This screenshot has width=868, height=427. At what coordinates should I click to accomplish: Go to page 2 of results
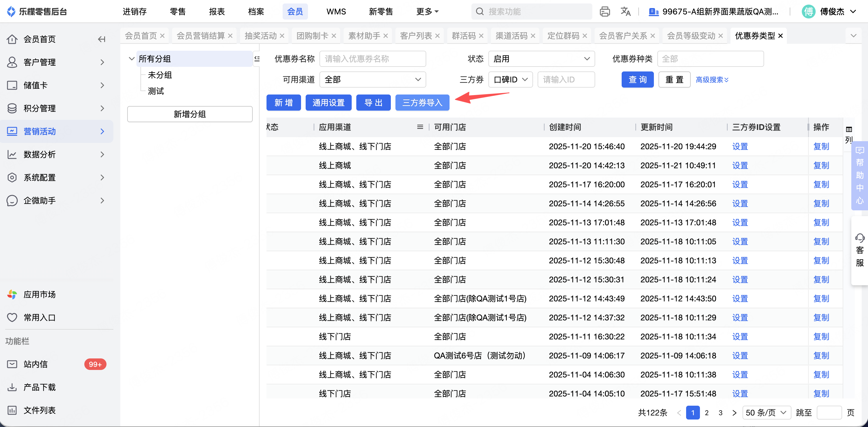(x=707, y=413)
